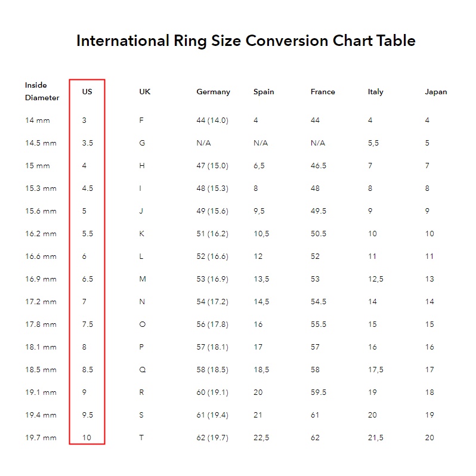Select the Germany column header
This screenshot has height=476, width=476.
213,92
